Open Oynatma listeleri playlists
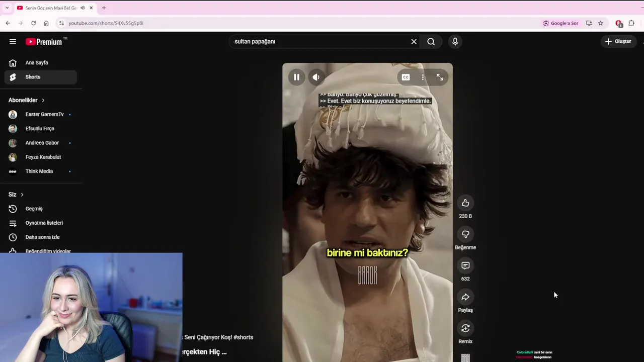The width and height of the screenshot is (644, 362). (x=41, y=223)
